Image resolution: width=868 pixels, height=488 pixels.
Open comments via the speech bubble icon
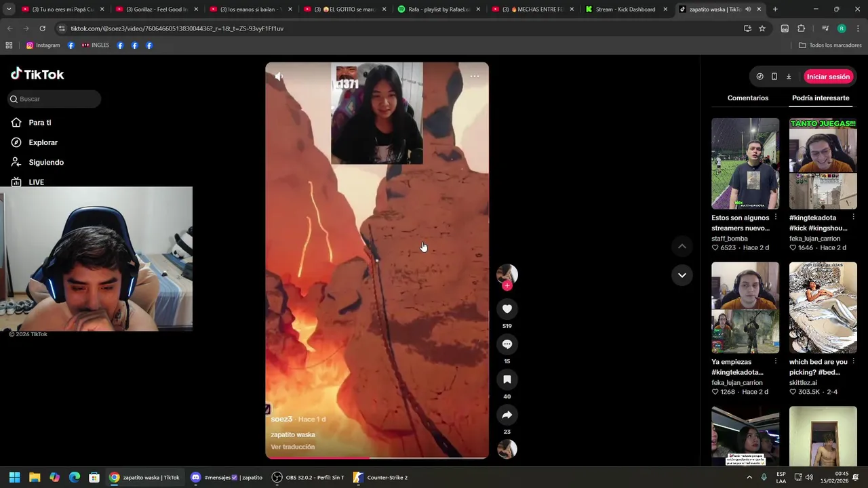point(507,344)
